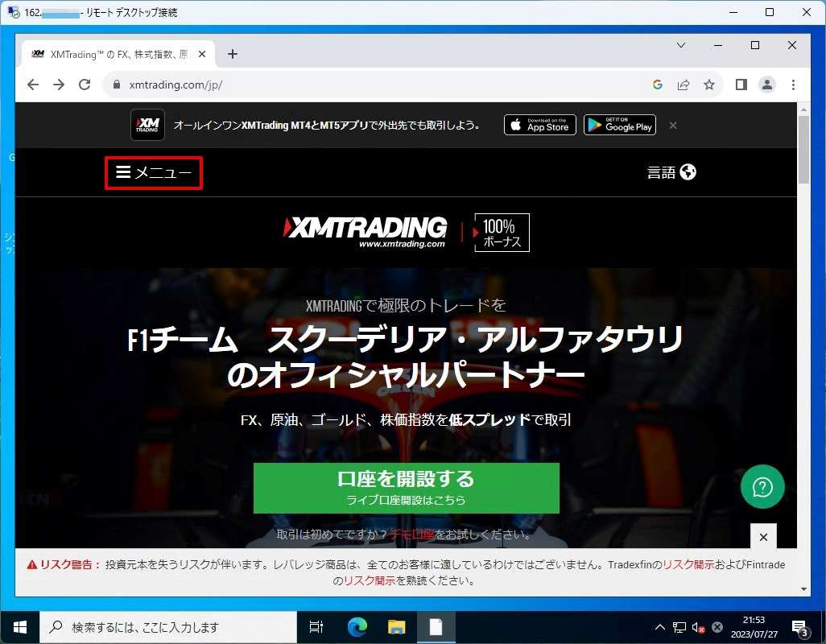Open the taskbar clock showing 21:53

pyautogui.click(x=754, y=627)
